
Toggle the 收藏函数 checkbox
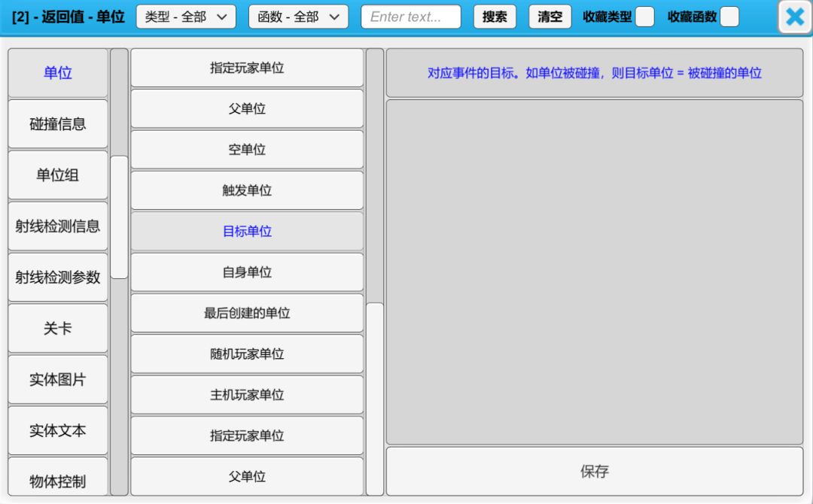tap(729, 17)
